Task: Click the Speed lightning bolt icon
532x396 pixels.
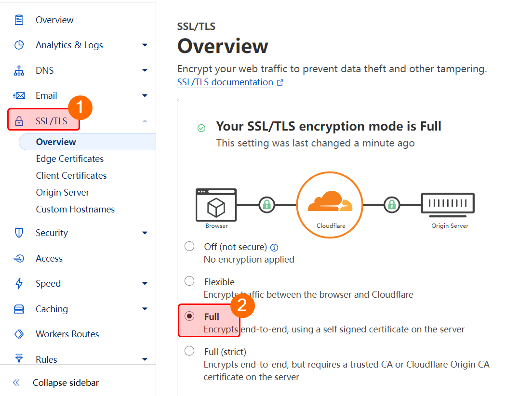Action: pyautogui.click(x=19, y=284)
